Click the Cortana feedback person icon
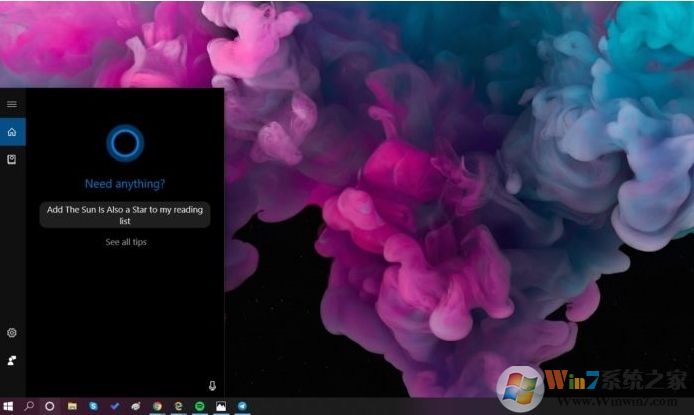694x415 pixels. 12,361
